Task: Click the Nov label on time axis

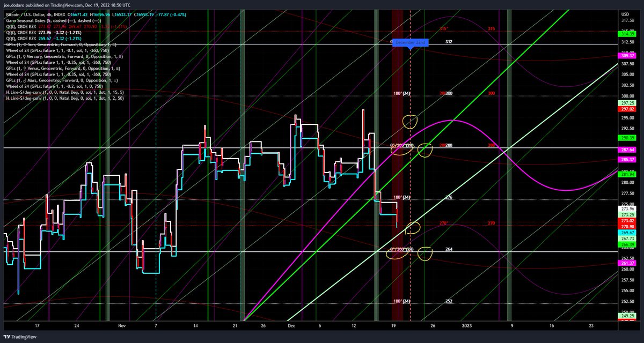Action: tap(122, 326)
